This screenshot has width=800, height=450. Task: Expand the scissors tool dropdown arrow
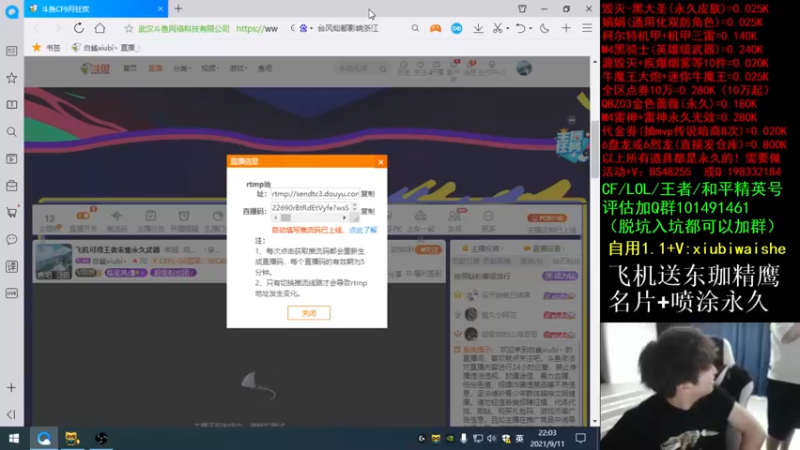(508, 29)
